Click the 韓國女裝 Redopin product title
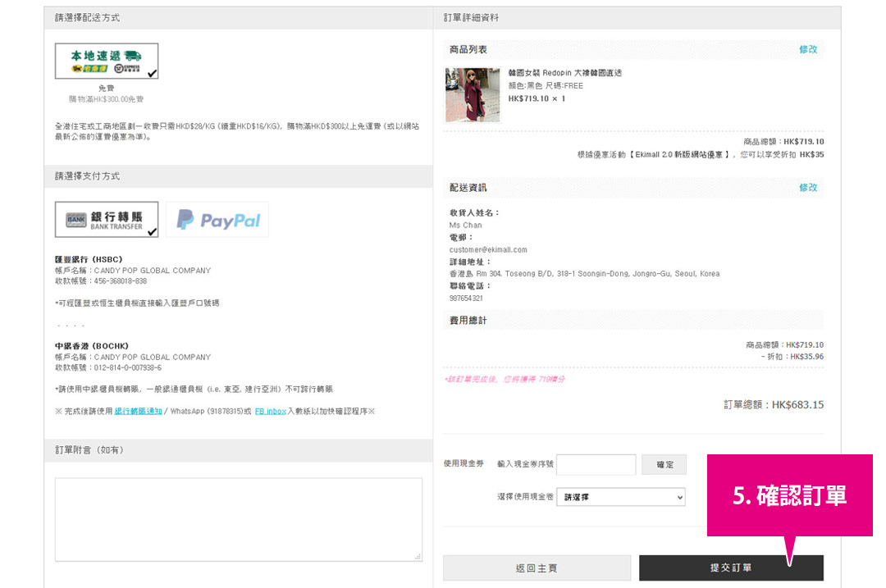 tap(564, 73)
